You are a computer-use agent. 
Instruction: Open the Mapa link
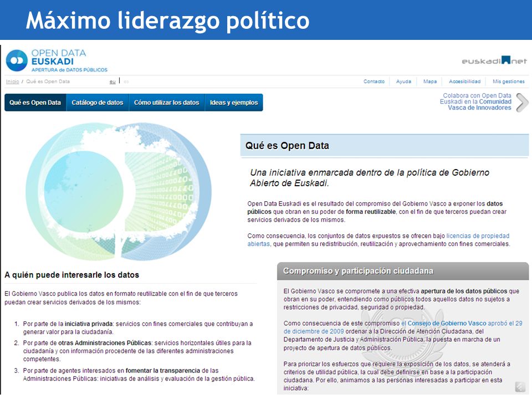pos(430,81)
